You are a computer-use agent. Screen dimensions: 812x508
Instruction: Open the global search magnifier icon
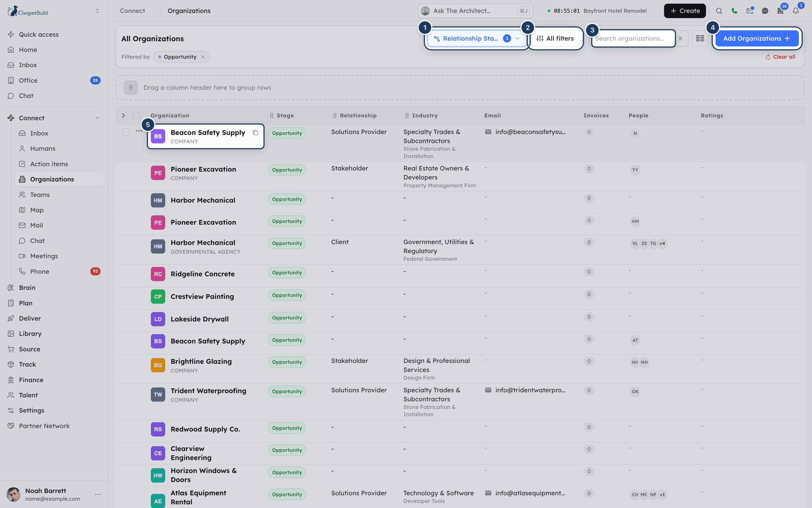pos(719,11)
